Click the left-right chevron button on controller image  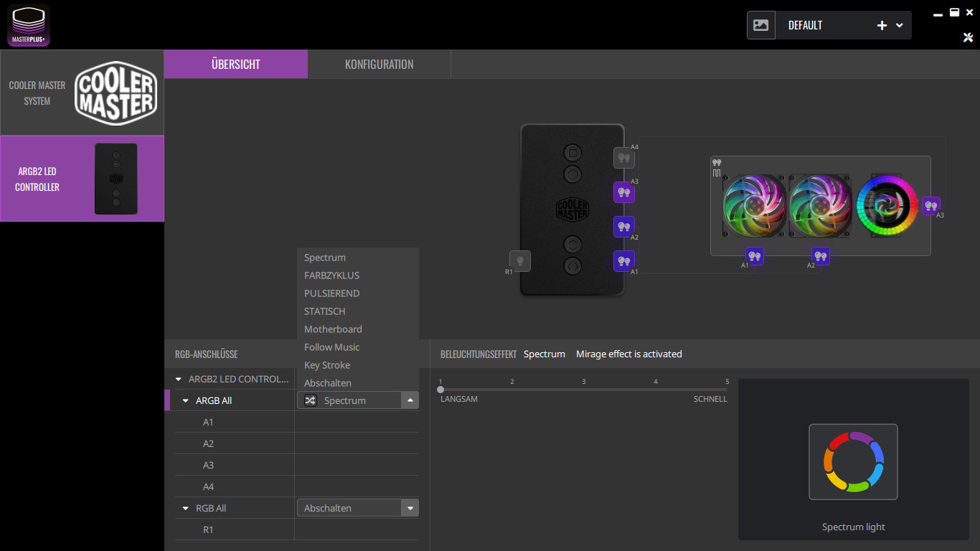(573, 266)
